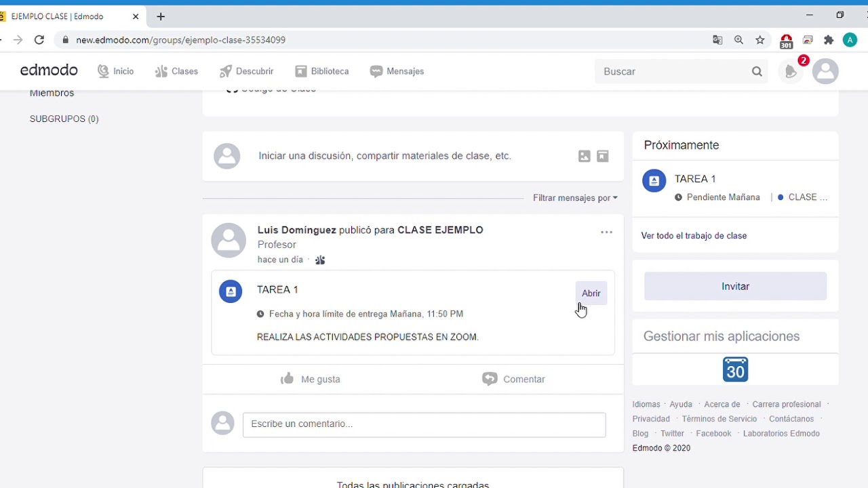
Task: Open TAREA 1 with the Abrir button
Action: pos(591,293)
